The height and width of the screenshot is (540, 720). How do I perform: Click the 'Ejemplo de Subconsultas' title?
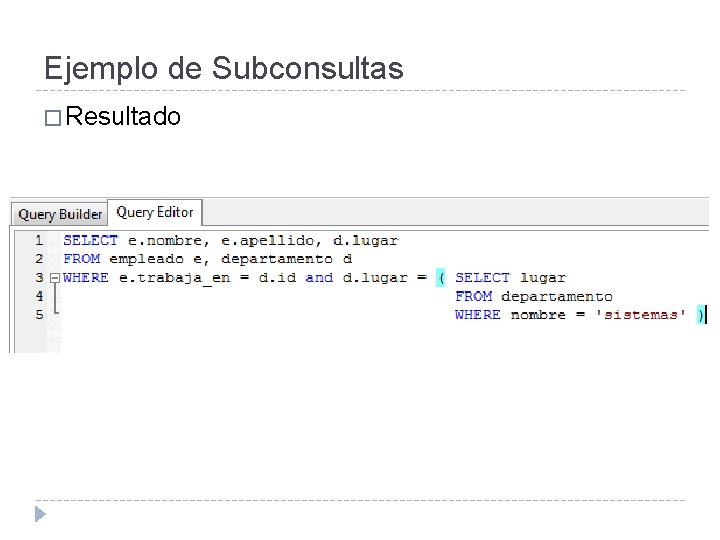click(x=224, y=68)
